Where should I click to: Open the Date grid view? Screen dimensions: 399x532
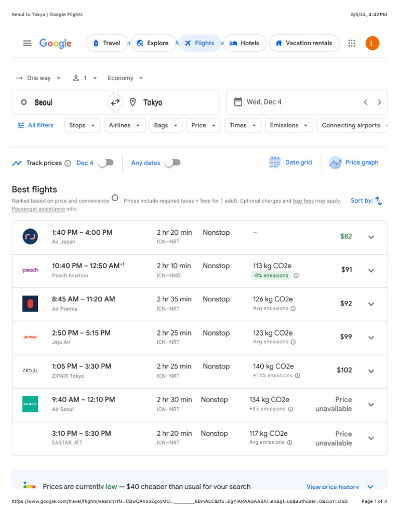290,163
